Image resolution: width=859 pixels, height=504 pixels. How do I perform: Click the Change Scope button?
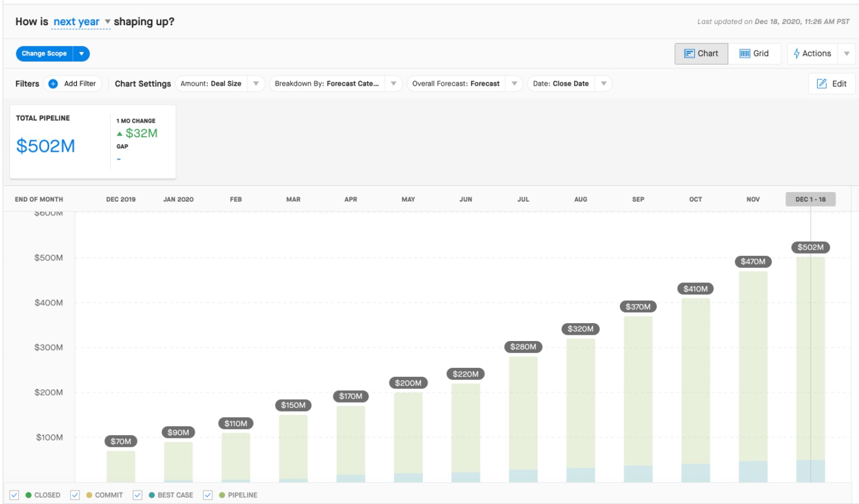[44, 54]
